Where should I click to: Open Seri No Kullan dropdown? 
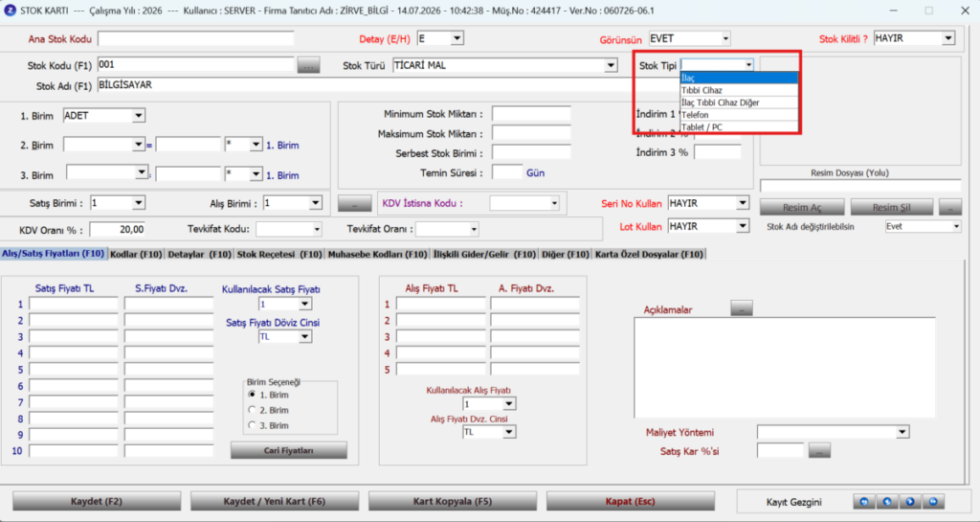(x=742, y=203)
